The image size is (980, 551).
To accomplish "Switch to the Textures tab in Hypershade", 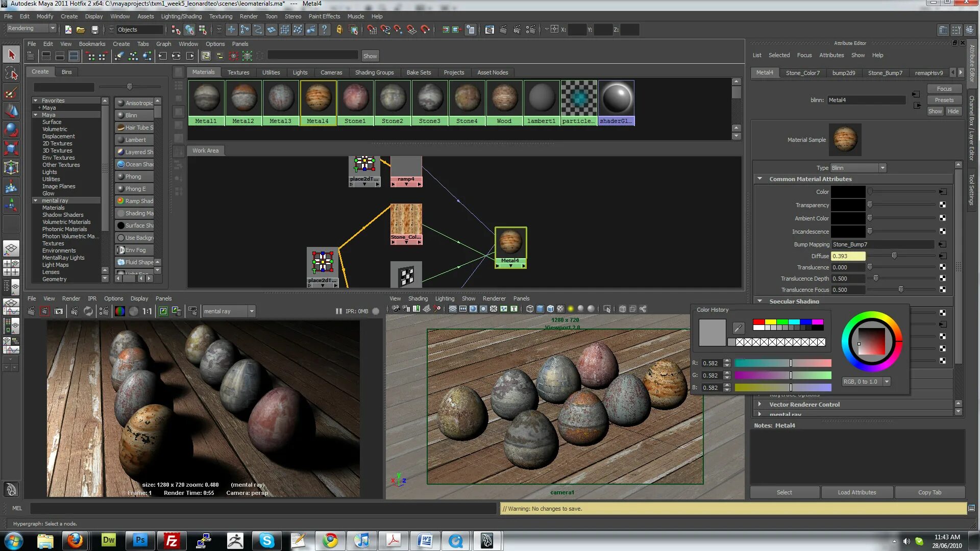I will click(238, 72).
